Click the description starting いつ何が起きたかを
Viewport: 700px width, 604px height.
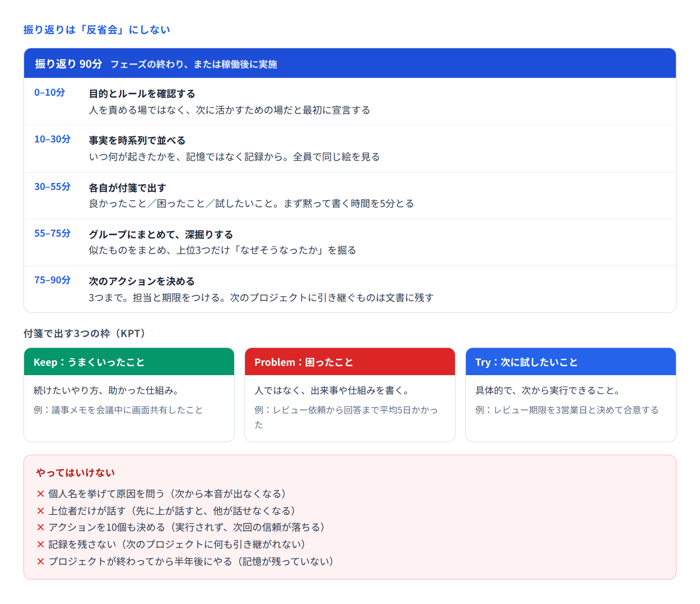click(234, 157)
